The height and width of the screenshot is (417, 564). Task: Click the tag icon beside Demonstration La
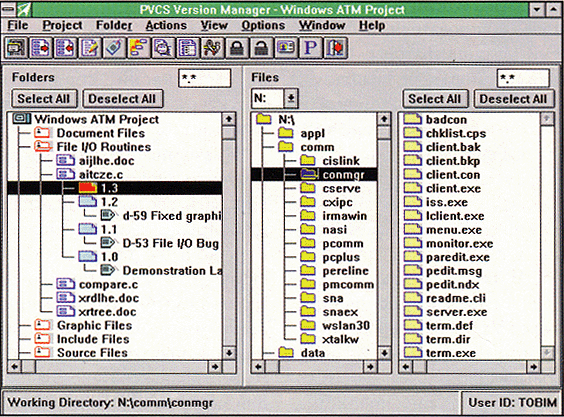[x=108, y=270]
